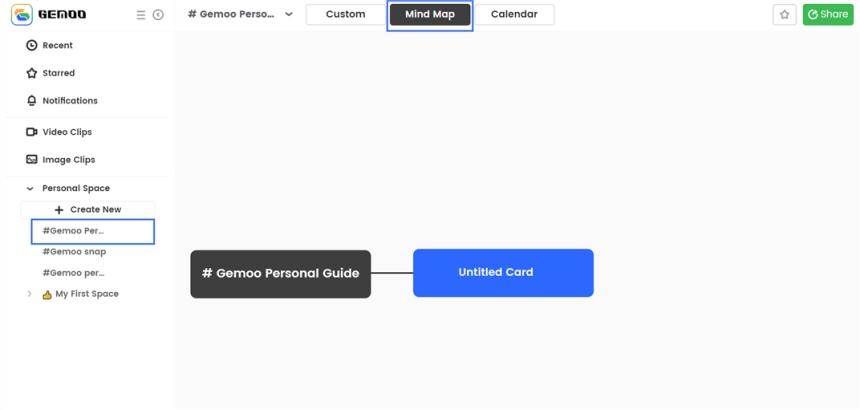Screen dimensions: 860x410
Task: Select the blue Untitled Card node
Action: (x=503, y=273)
